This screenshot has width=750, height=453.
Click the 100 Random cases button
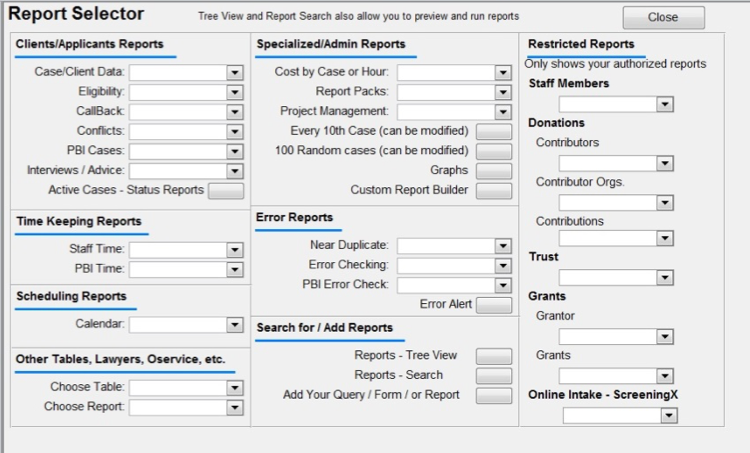(x=493, y=151)
